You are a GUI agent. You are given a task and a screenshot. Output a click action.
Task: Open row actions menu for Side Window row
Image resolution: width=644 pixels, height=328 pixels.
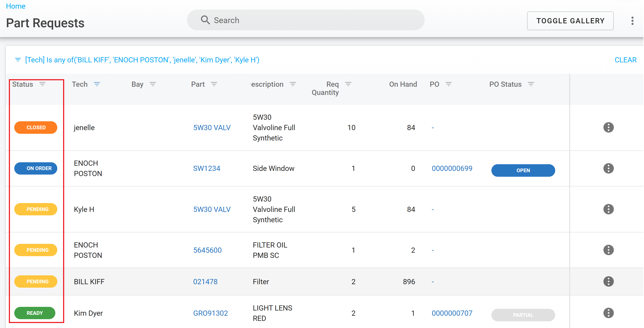click(608, 169)
